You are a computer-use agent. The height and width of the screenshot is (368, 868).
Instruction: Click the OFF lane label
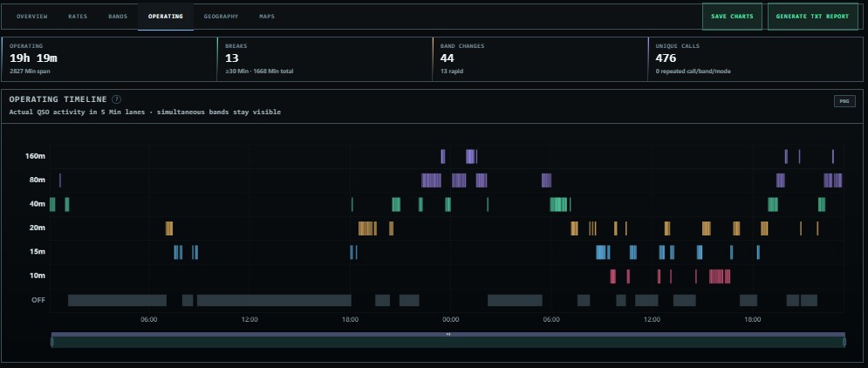click(x=38, y=300)
